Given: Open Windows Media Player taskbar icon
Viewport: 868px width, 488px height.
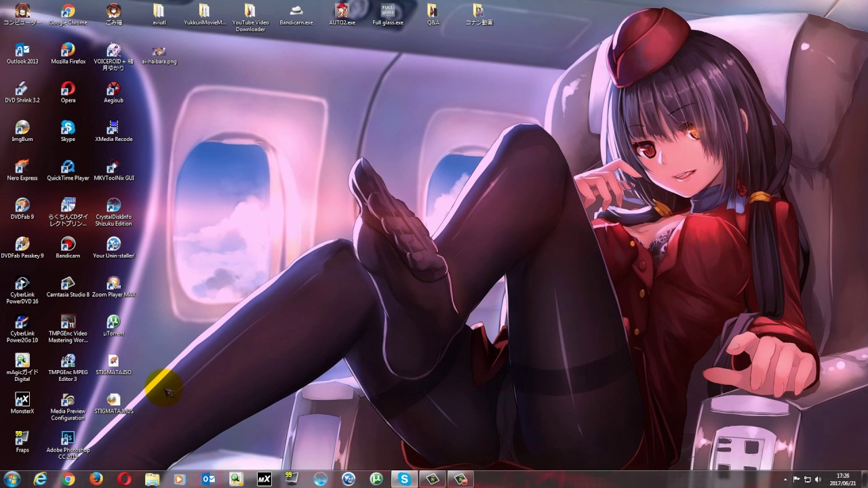Looking at the screenshot, I should pos(180,479).
